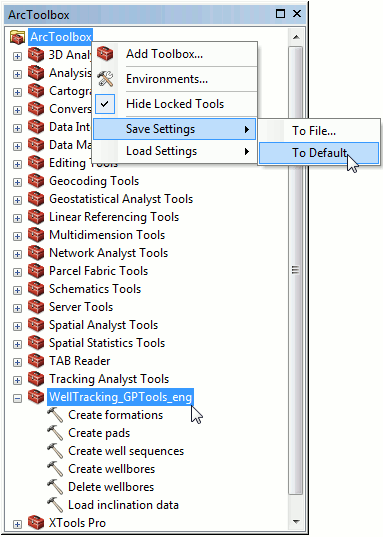Select the Schematics Tools label
Screen dimensions: 383x537
pyautogui.click(x=95, y=289)
